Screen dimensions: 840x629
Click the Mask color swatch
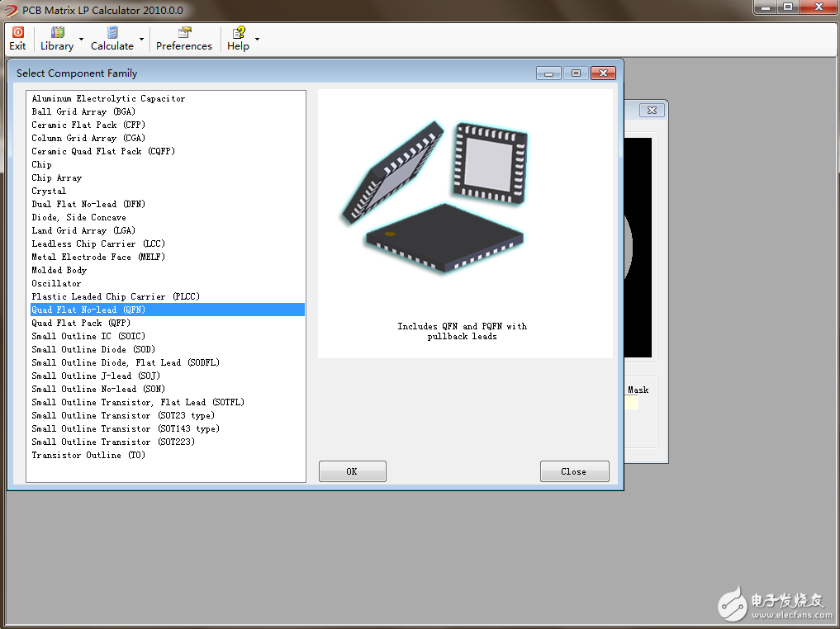point(630,404)
